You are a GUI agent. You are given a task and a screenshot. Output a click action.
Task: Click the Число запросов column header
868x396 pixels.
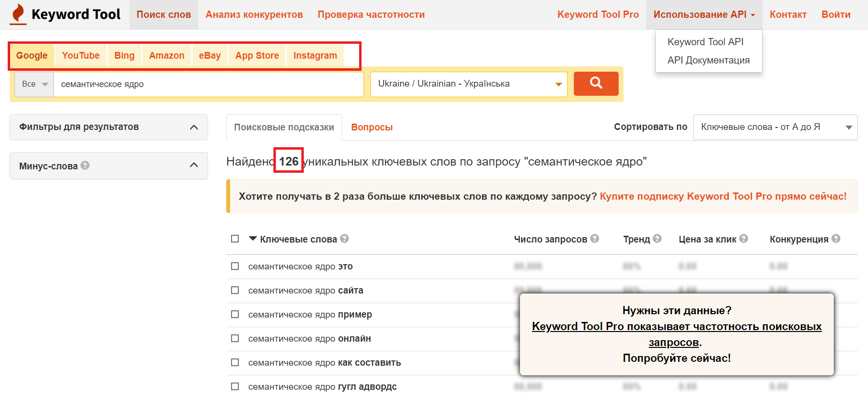tap(550, 239)
